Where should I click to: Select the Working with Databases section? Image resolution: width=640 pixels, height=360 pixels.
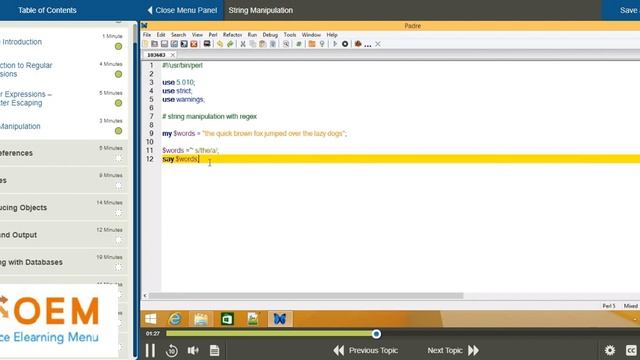tap(64, 262)
